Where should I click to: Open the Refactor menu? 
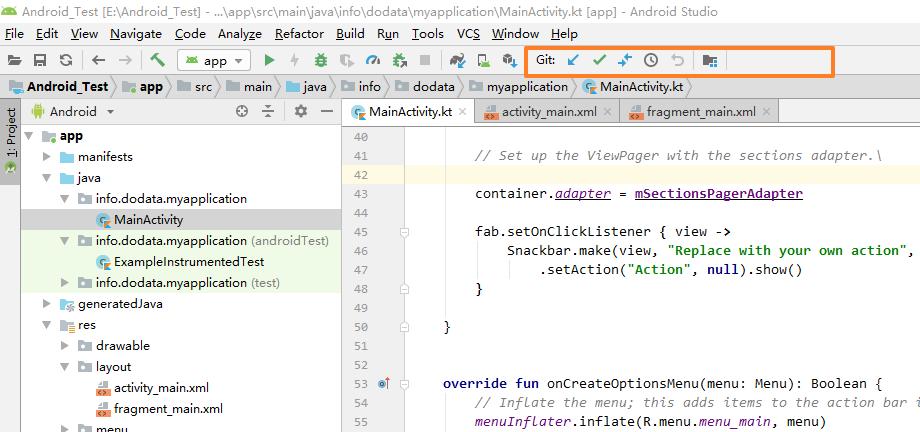(299, 34)
